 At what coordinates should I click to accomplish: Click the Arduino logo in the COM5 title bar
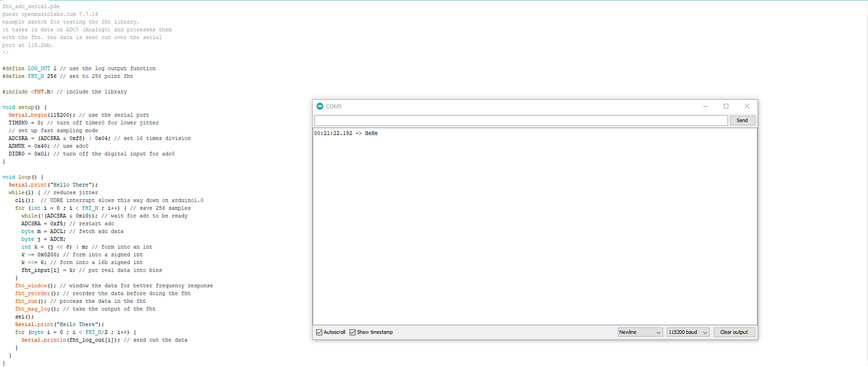point(321,106)
